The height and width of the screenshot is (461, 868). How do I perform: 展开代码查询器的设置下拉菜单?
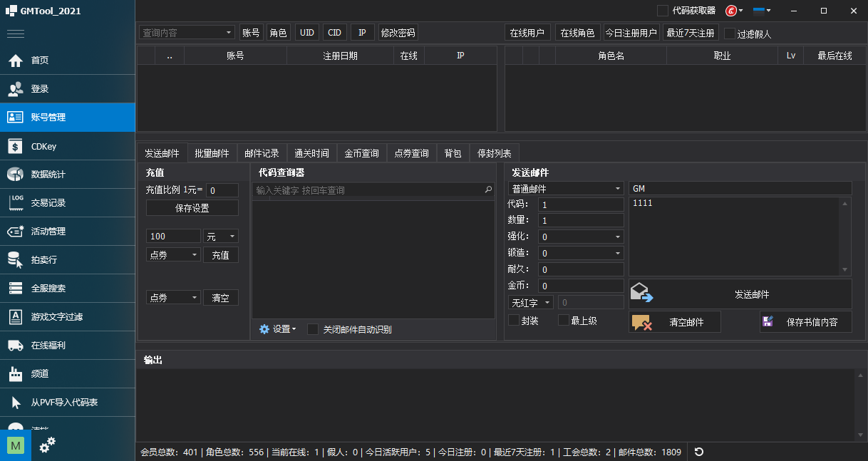coord(278,329)
